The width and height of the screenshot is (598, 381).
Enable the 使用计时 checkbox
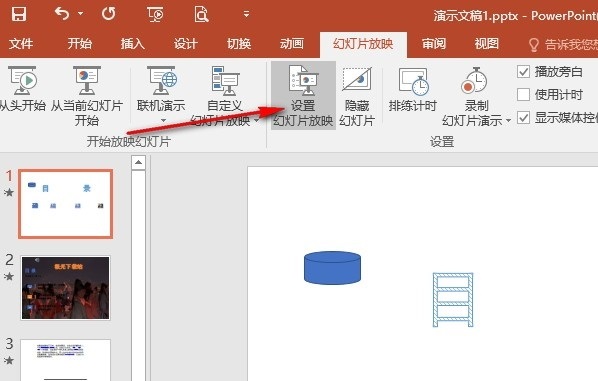coord(523,94)
